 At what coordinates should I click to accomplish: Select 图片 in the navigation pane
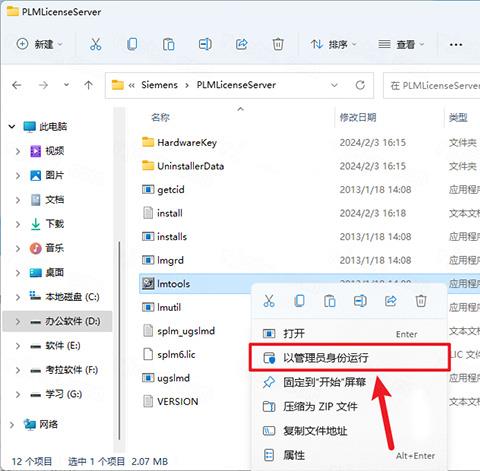(x=54, y=175)
